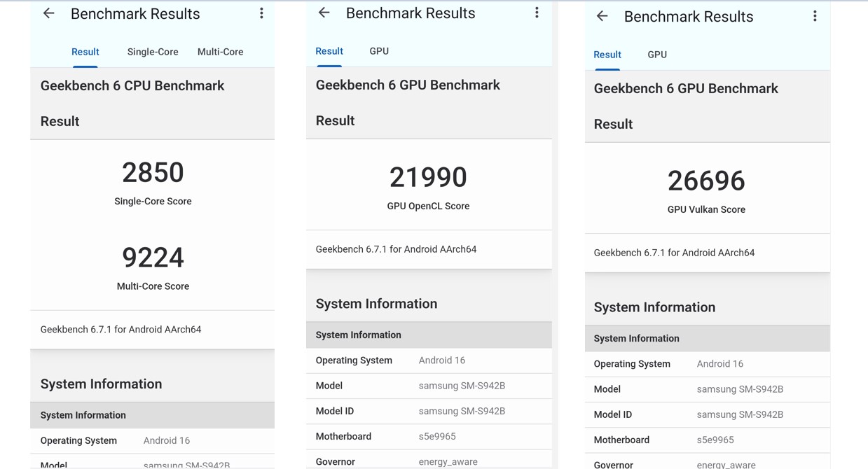Click Geekbench 6 GPU Benchmark heading in Vulkan screen

(x=686, y=89)
